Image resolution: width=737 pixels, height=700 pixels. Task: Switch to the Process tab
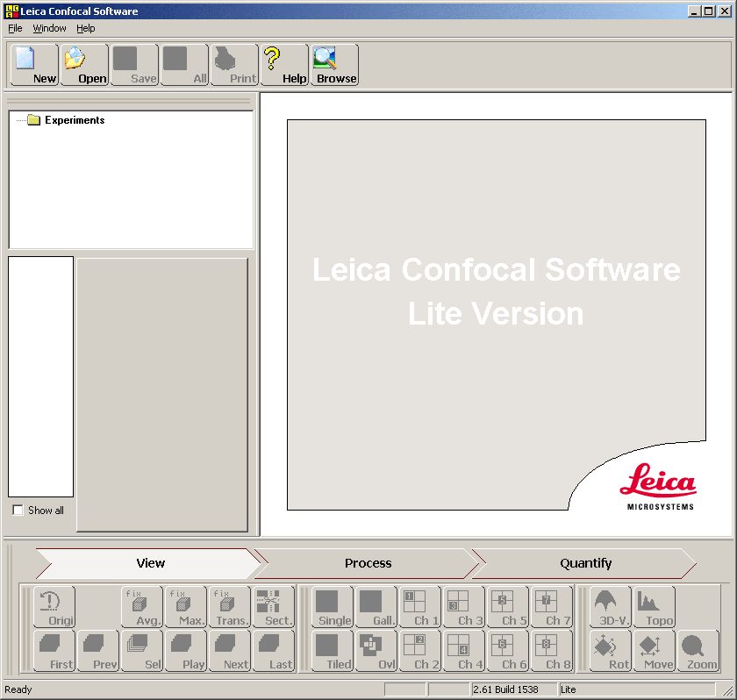click(x=368, y=563)
